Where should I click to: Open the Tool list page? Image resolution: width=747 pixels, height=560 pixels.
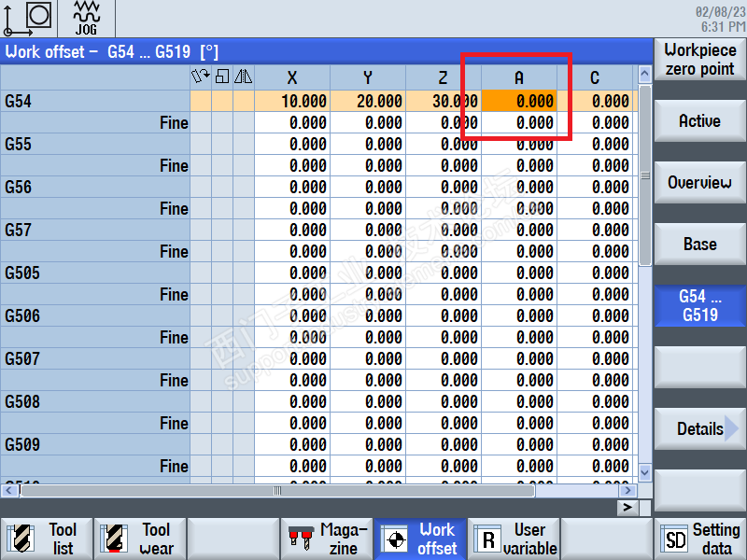[x=47, y=539]
